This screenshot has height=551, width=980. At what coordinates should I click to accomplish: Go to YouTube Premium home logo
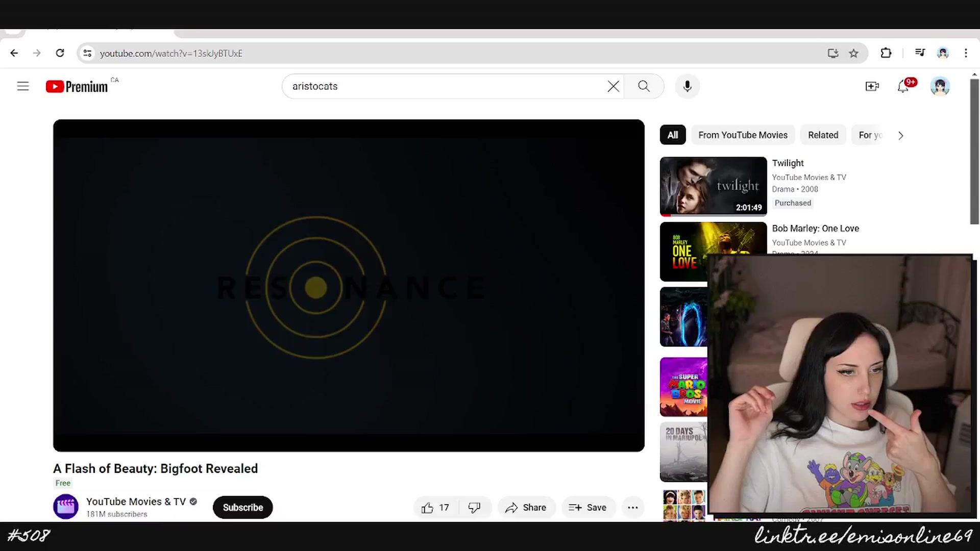(77, 86)
